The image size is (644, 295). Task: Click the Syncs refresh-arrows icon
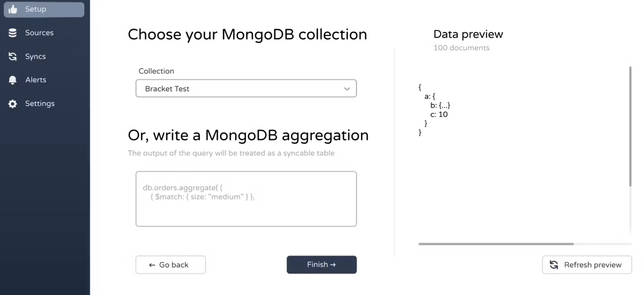tap(12, 56)
